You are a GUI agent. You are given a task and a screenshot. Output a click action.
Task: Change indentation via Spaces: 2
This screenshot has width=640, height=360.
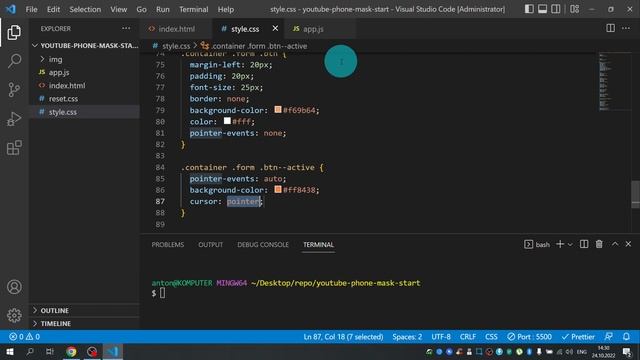[407, 337]
